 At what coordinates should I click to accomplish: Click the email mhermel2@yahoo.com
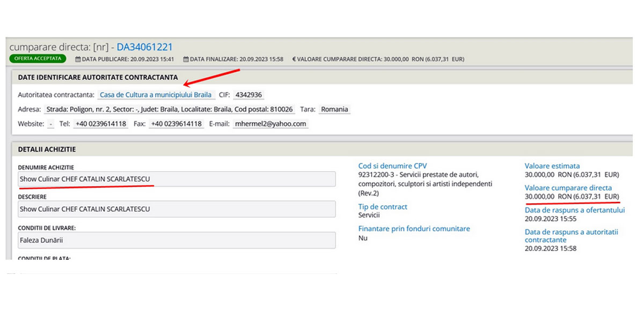tap(271, 124)
